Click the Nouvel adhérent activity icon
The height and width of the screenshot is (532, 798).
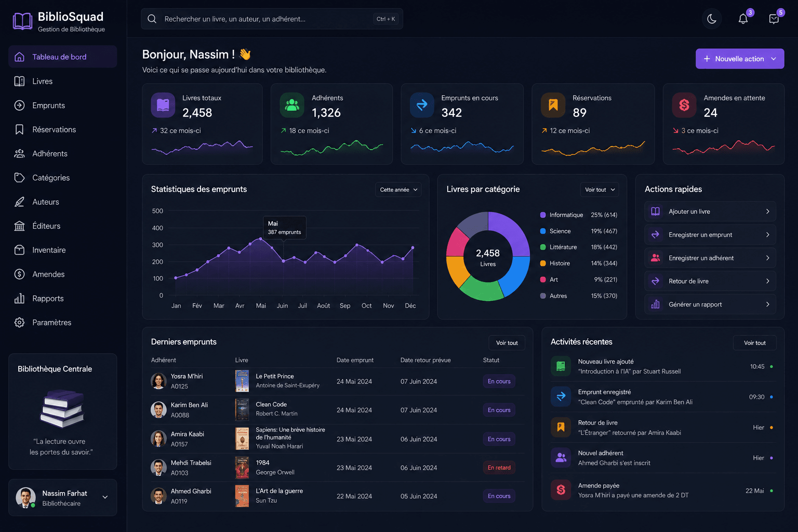tap(561, 458)
